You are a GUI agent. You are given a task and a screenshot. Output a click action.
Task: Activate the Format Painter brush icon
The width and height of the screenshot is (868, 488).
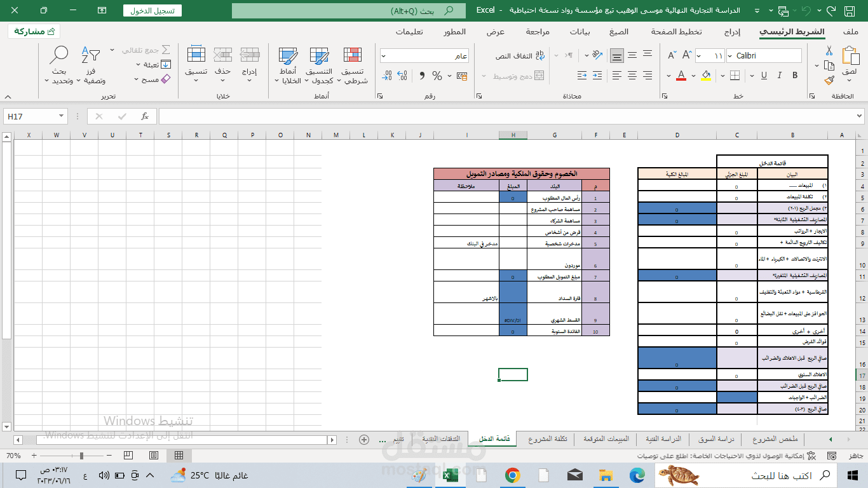[829, 80]
